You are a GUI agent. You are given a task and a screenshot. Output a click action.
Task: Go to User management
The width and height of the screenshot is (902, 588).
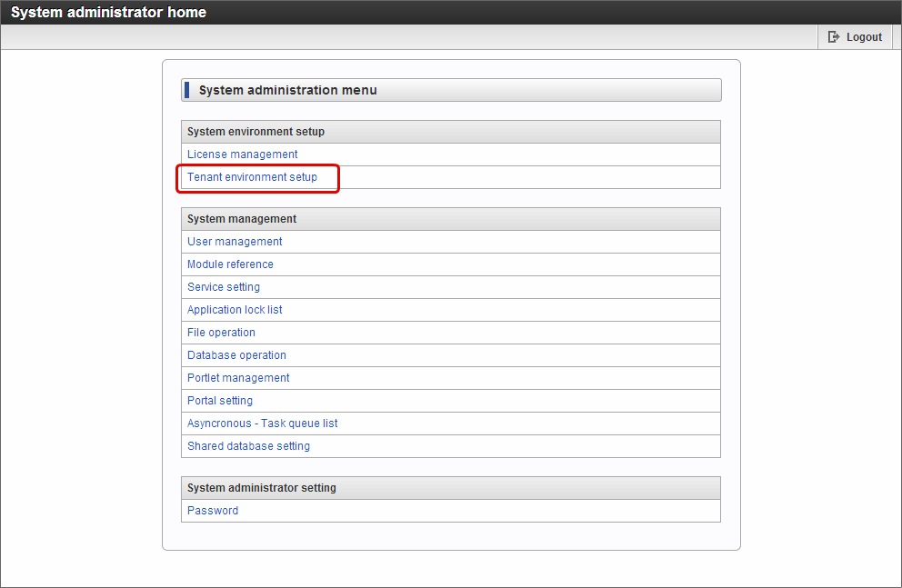pos(235,242)
